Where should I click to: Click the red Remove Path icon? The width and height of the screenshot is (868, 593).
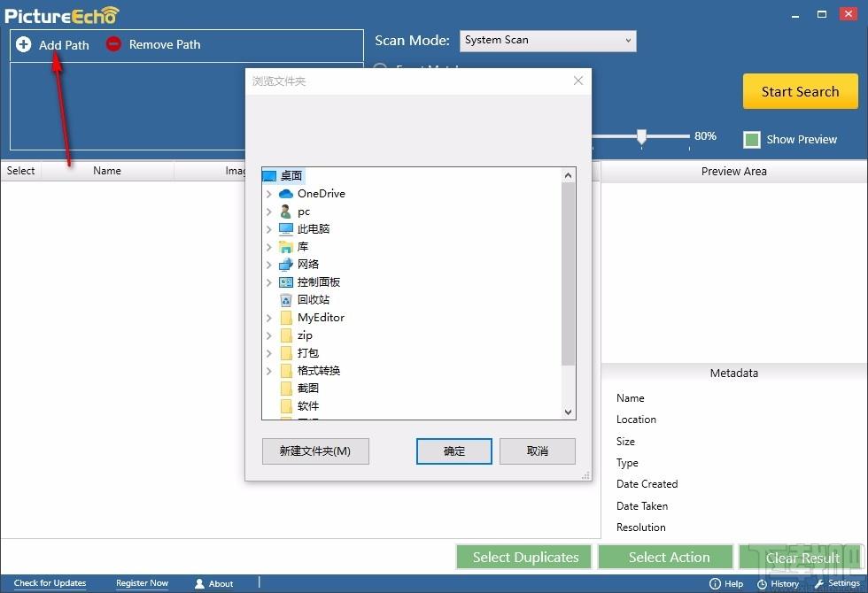pos(113,43)
